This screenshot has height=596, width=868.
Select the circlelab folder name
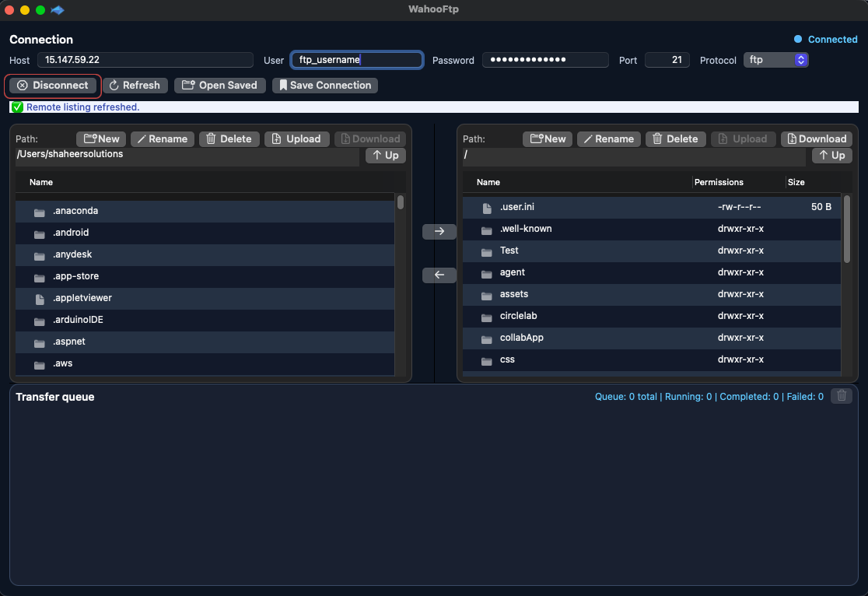click(518, 316)
